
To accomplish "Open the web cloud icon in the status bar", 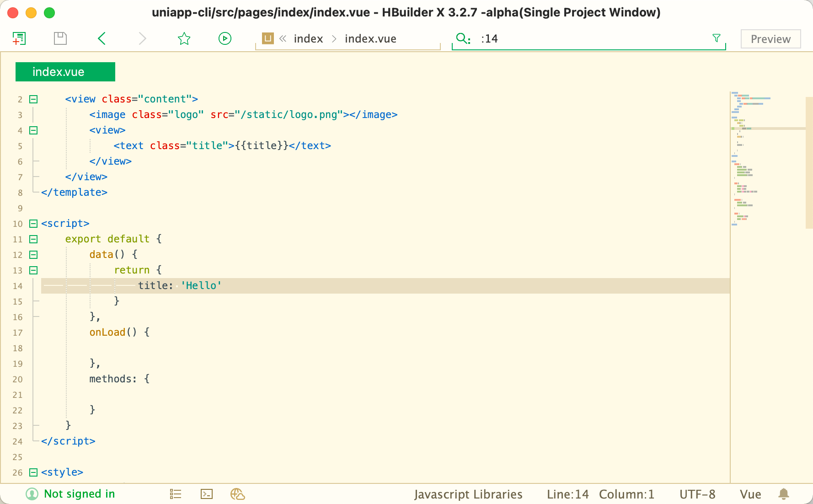I will [238, 494].
